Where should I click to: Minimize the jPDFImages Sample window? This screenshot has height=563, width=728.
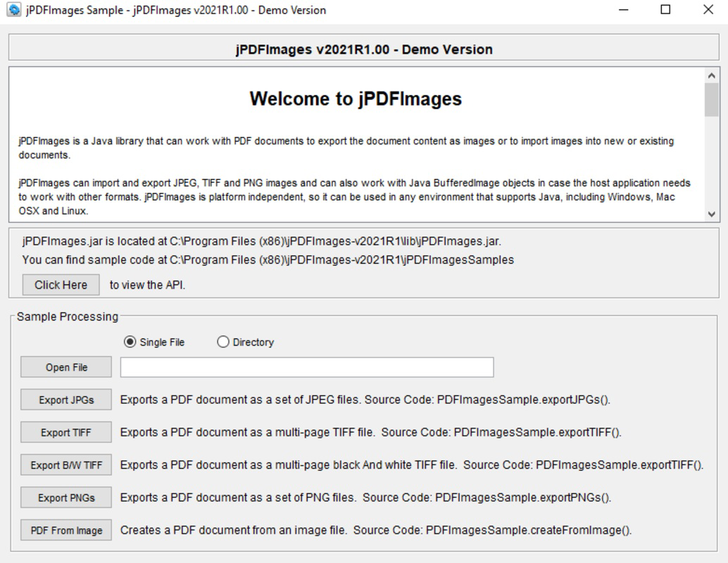[x=624, y=10]
